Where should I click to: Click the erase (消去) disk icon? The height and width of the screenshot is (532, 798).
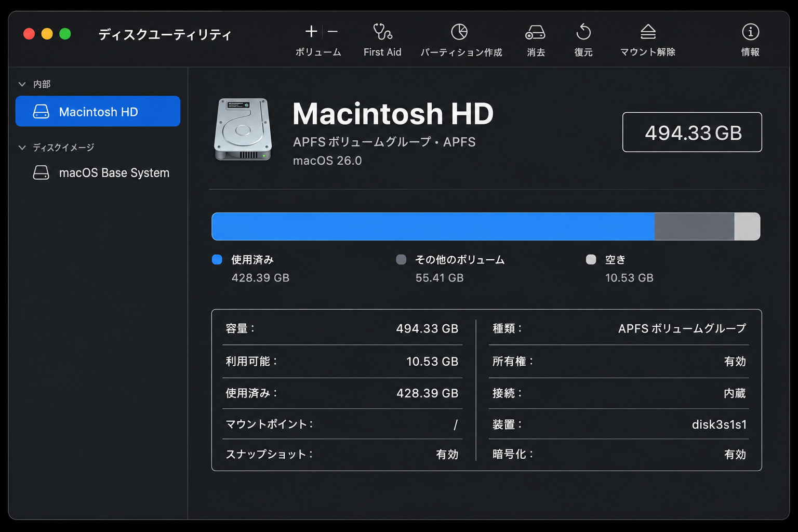point(535,32)
